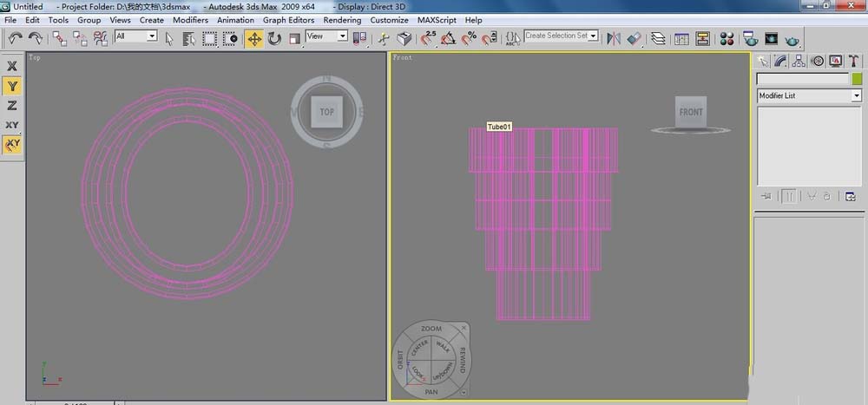The height and width of the screenshot is (405, 868).
Task: Open the Animation menu
Action: [x=235, y=20]
